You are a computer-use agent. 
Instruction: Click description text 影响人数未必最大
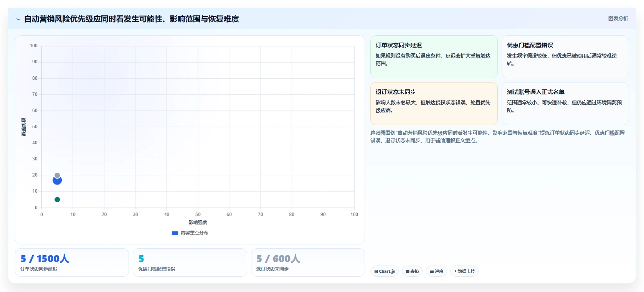433,106
